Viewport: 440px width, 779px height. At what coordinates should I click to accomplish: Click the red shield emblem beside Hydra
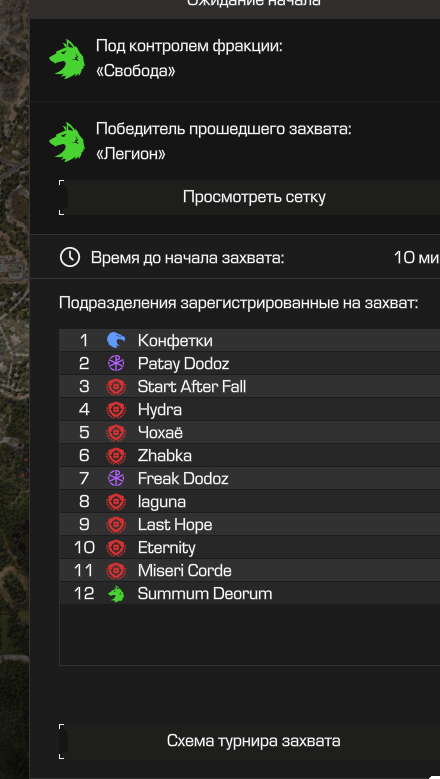(x=116, y=409)
